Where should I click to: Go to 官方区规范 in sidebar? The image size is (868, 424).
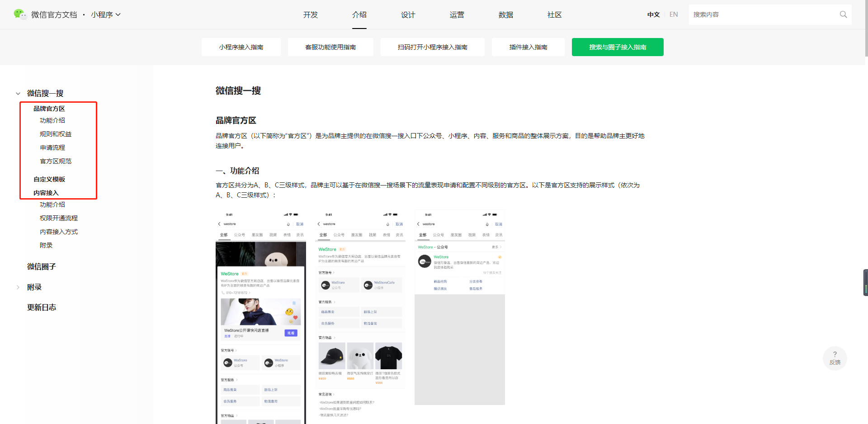point(56,161)
